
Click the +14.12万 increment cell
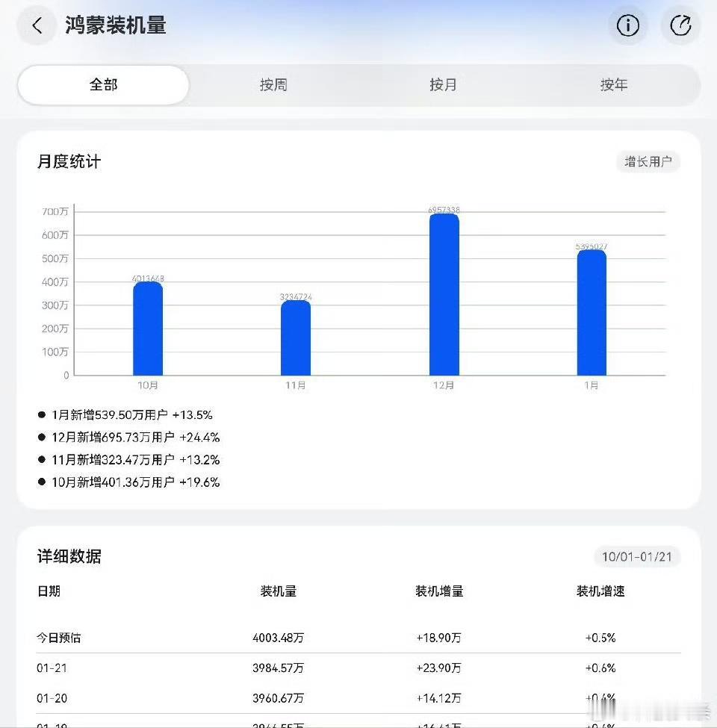[x=439, y=698]
